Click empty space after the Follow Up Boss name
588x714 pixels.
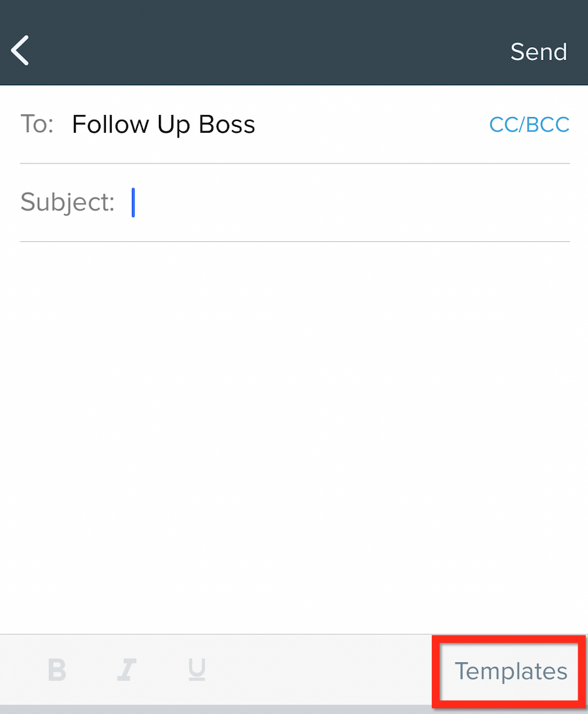click(x=371, y=124)
